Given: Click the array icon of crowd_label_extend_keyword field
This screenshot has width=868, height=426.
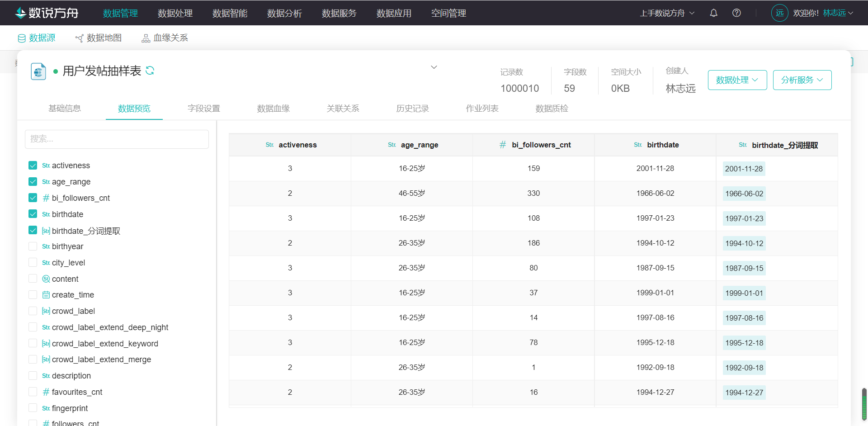Looking at the screenshot, I should (46, 344).
